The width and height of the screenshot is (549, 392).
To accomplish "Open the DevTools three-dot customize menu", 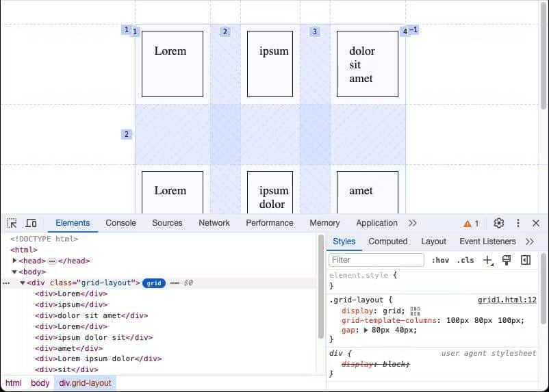I will coord(518,223).
